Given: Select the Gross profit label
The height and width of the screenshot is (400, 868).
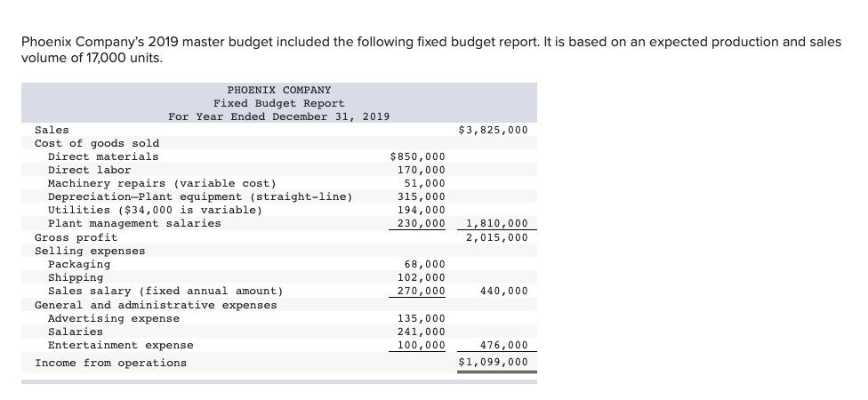Looking at the screenshot, I should pyautogui.click(x=76, y=237).
